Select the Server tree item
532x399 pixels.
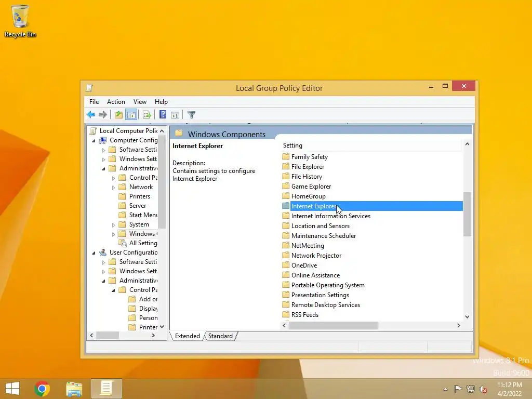tap(137, 206)
